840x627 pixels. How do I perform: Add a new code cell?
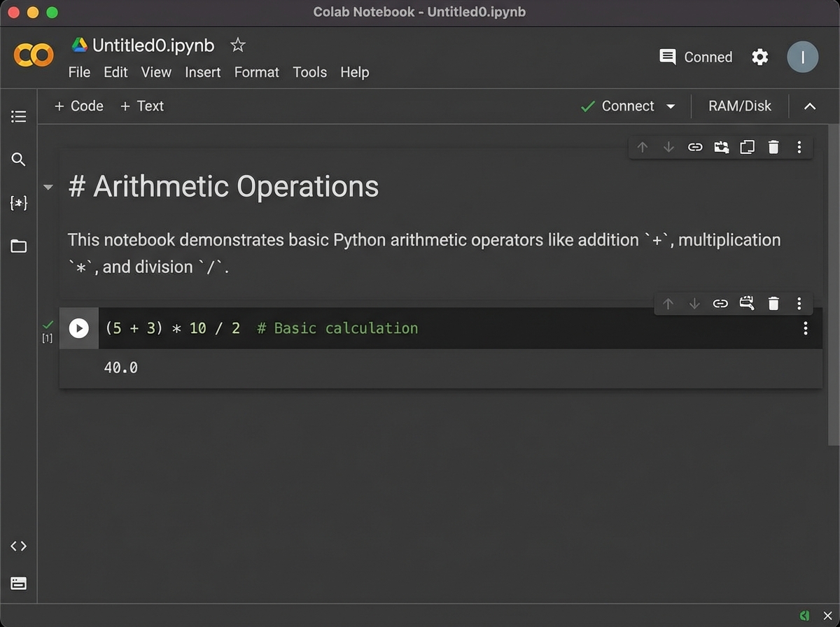(x=78, y=106)
